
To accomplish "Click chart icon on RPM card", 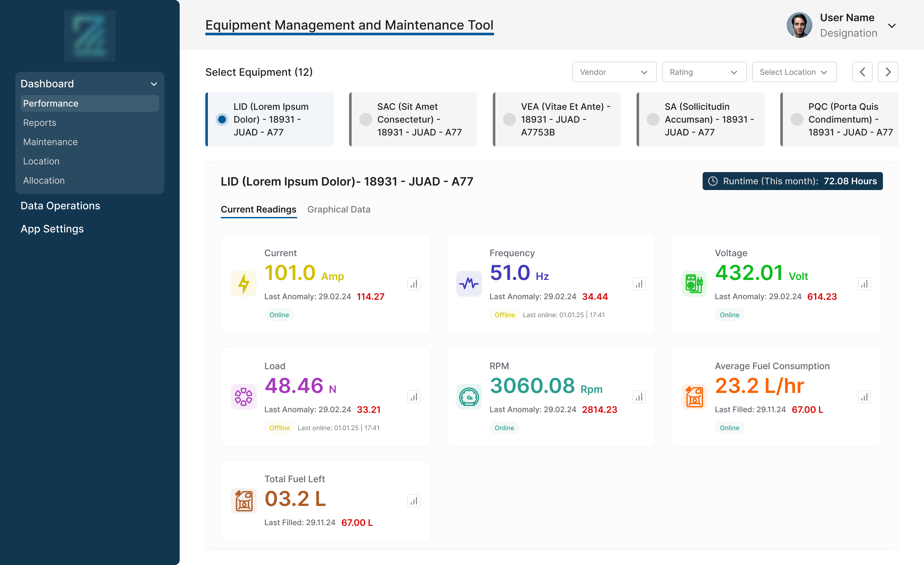I will point(639,397).
